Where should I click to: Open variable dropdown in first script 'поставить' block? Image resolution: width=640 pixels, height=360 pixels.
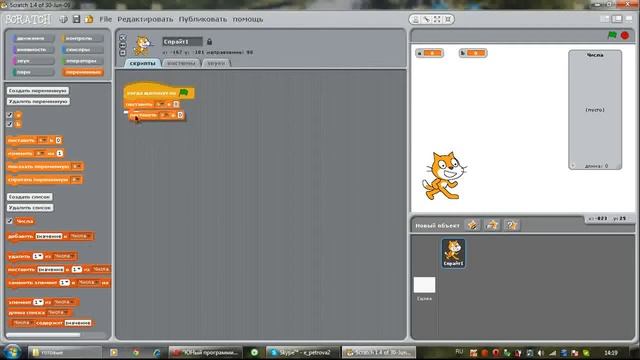(x=160, y=104)
